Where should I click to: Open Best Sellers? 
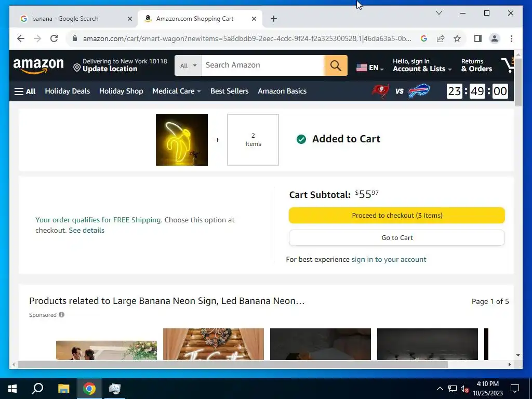[229, 91]
